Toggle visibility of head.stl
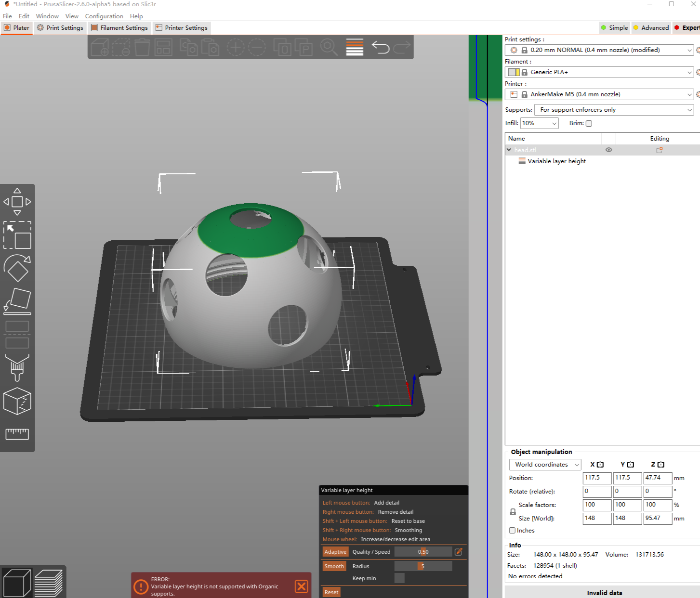Image resolution: width=700 pixels, height=598 pixels. [x=608, y=150]
